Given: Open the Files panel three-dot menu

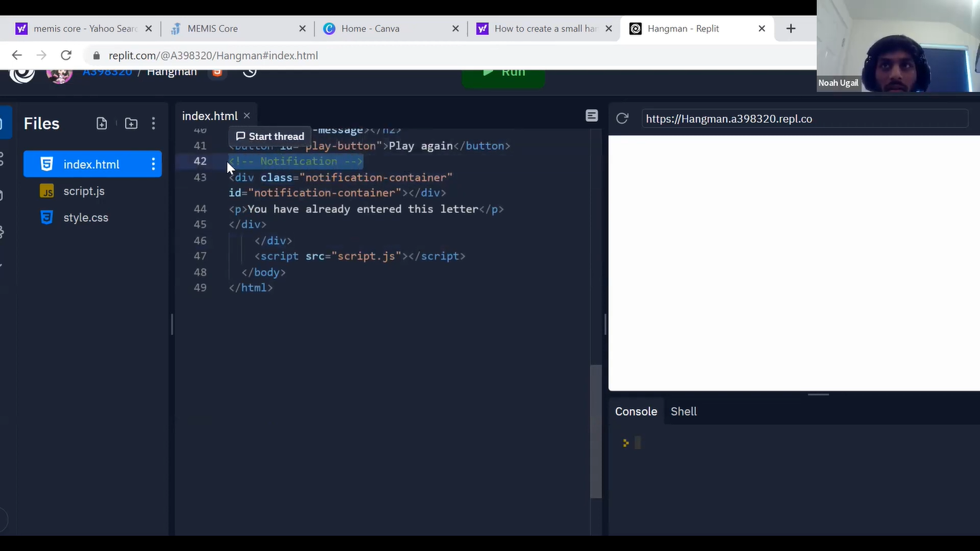Looking at the screenshot, I should [153, 123].
